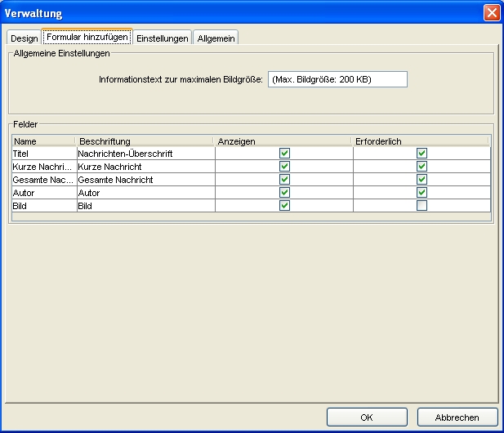504x433 pixels.
Task: Toggle Erforderlich for Kurze Nachricht row
Action: (x=421, y=167)
